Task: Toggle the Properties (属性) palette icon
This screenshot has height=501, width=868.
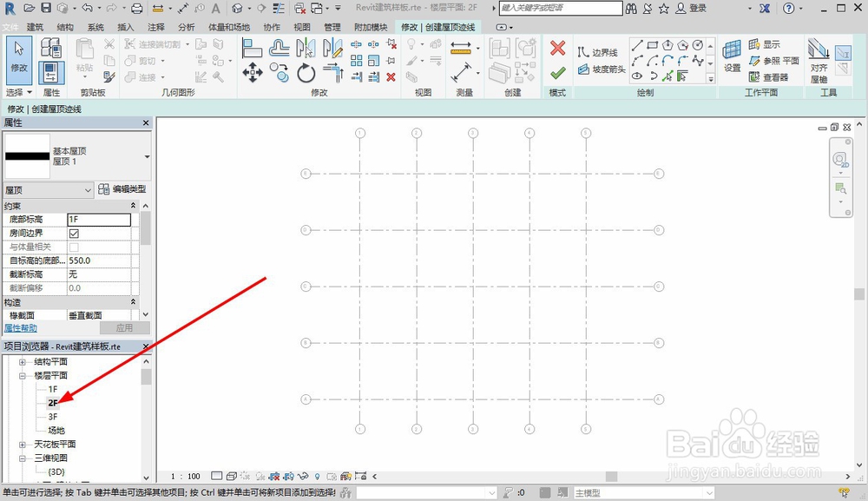Action: coord(51,73)
